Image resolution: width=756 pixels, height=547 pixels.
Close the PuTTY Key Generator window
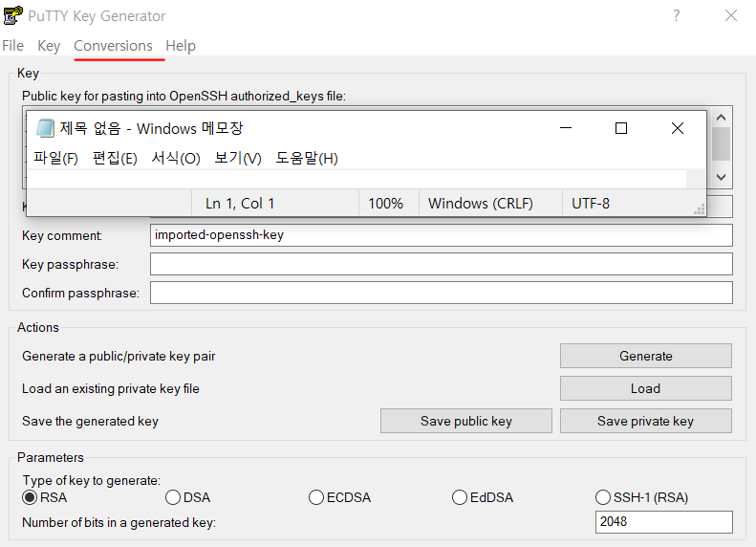(x=731, y=16)
